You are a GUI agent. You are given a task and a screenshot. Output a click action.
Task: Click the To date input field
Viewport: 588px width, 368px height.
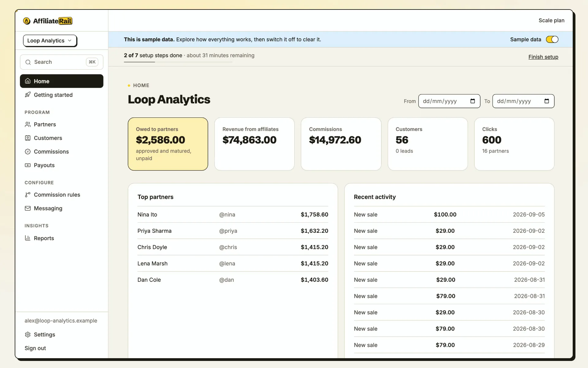(523, 101)
